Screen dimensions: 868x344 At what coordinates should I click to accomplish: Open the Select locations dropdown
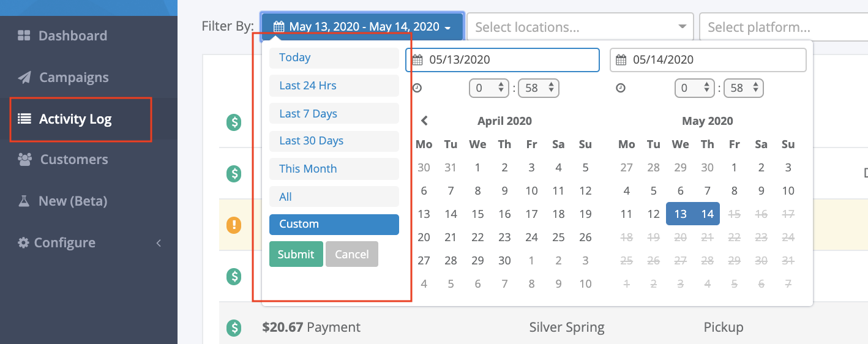click(580, 27)
